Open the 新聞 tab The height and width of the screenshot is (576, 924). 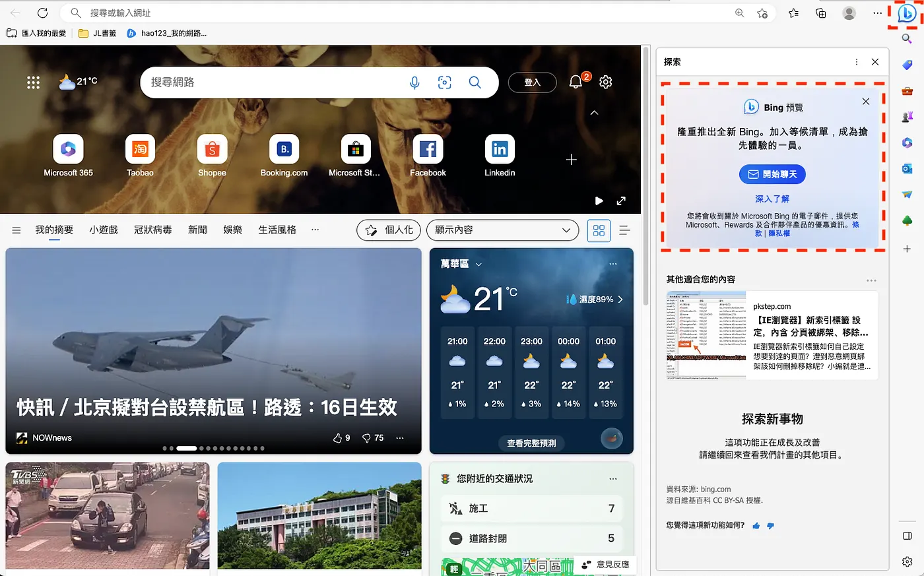click(x=197, y=230)
